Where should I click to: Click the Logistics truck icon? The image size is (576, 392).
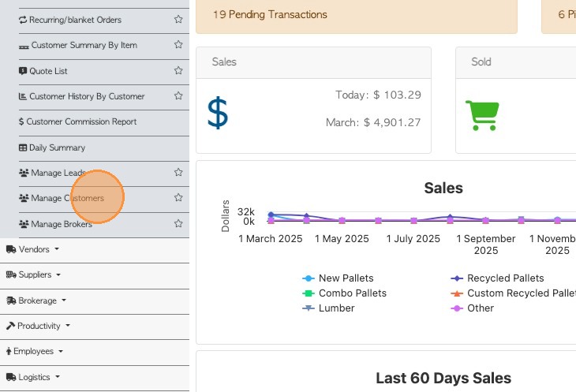pos(11,377)
